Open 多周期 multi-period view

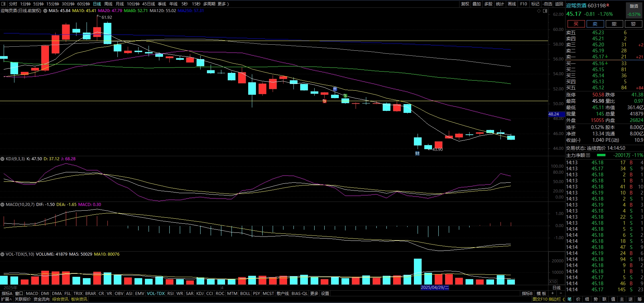[x=209, y=4]
